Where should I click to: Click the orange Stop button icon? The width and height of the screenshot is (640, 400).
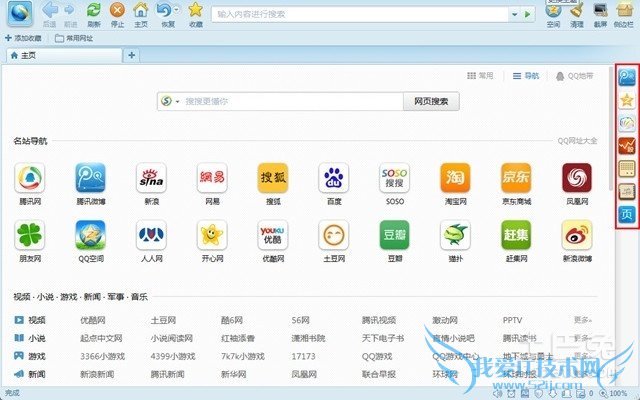tap(118, 10)
